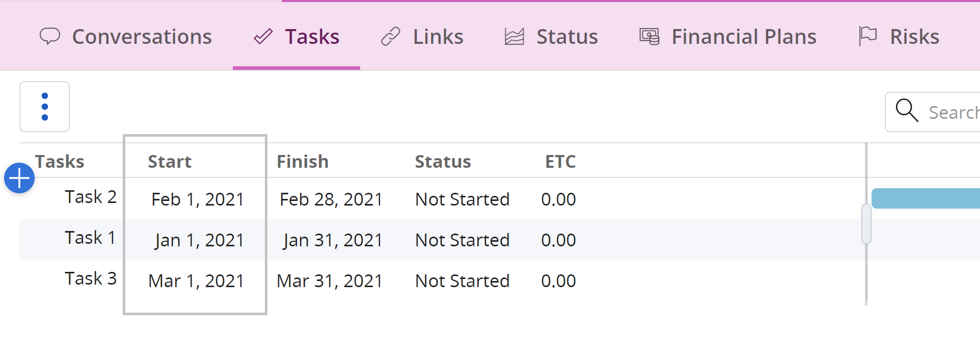Click the blue Gantt bar for Task 2
Viewport: 980px width, 356px height.
coord(925,198)
